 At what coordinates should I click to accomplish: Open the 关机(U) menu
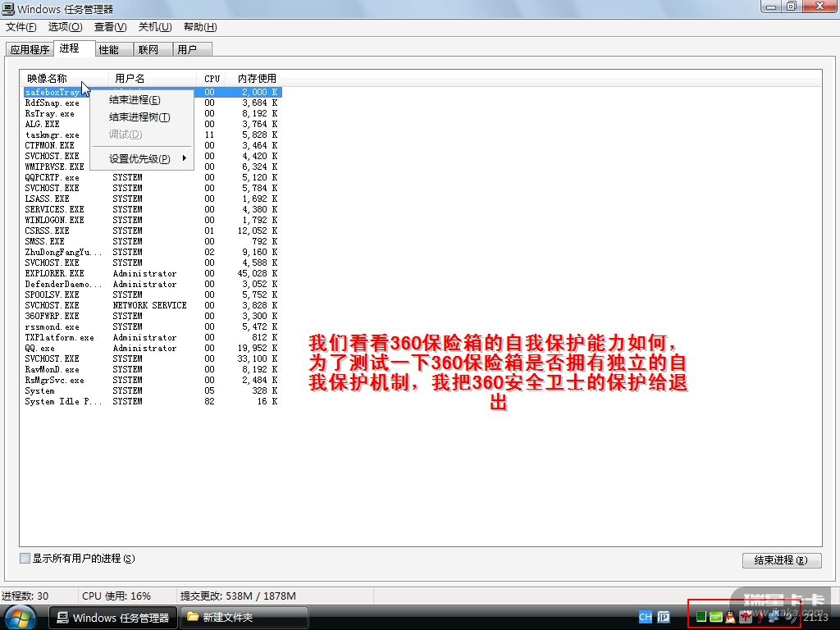pyautogui.click(x=155, y=27)
